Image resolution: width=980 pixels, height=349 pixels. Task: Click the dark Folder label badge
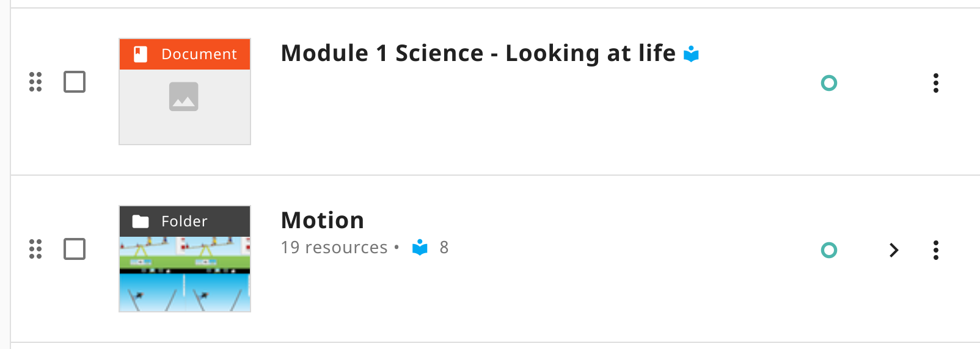pos(185,221)
